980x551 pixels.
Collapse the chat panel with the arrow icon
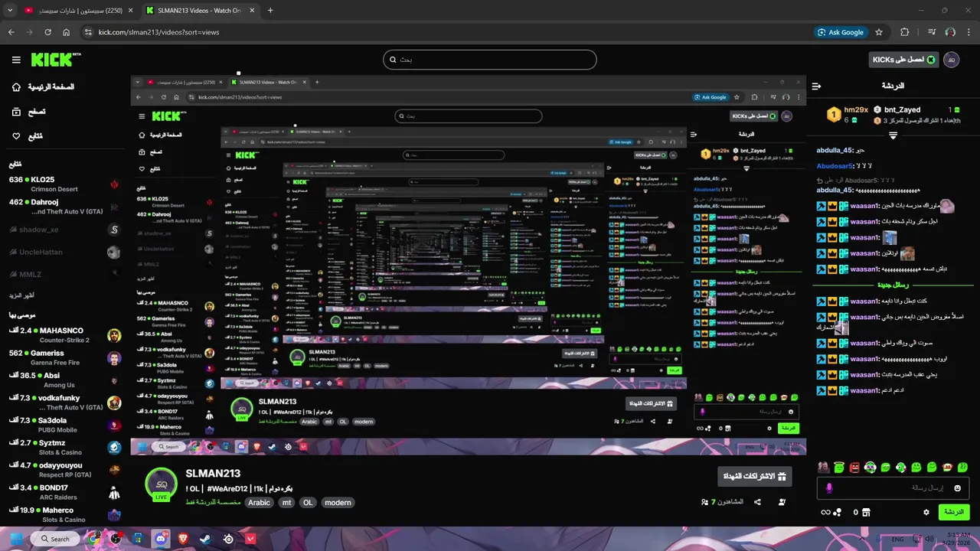(816, 86)
